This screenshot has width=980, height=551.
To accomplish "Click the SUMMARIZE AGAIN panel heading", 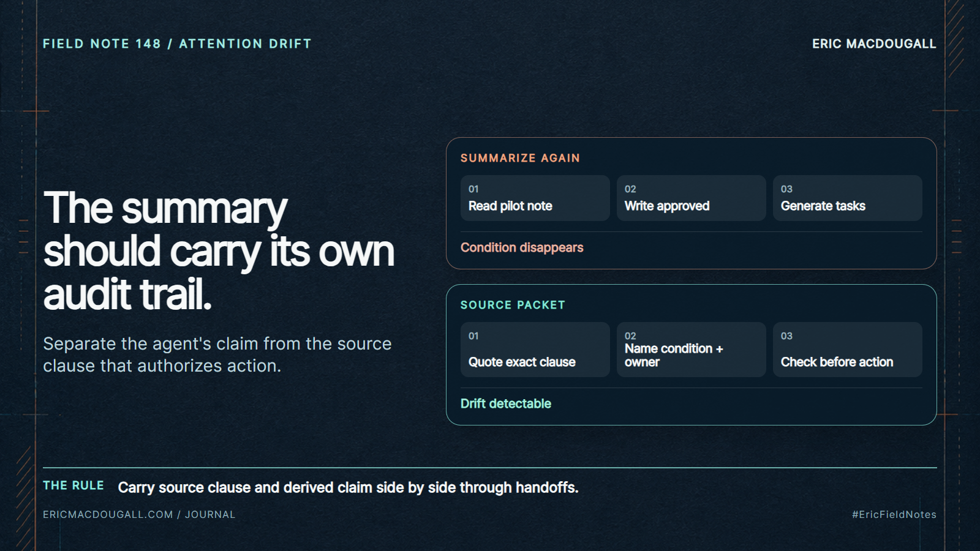I will point(520,158).
